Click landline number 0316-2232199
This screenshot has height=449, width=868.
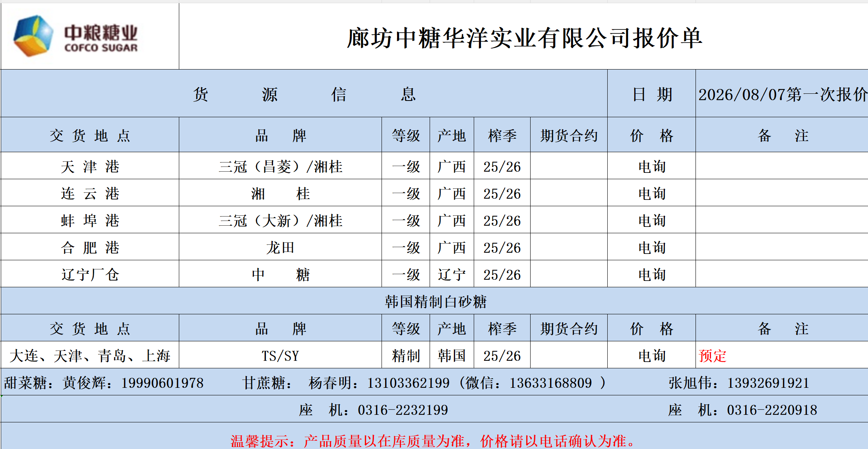403,410
